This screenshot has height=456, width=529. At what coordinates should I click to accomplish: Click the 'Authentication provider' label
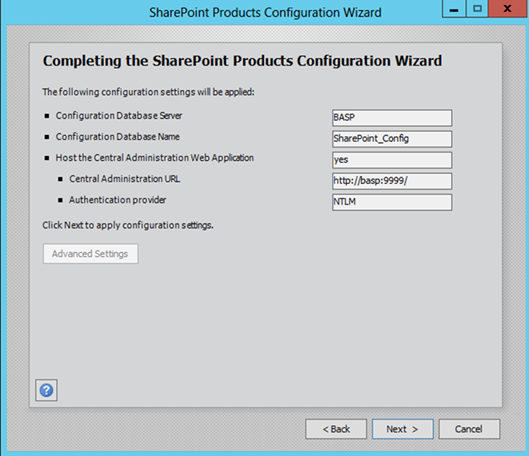click(118, 200)
